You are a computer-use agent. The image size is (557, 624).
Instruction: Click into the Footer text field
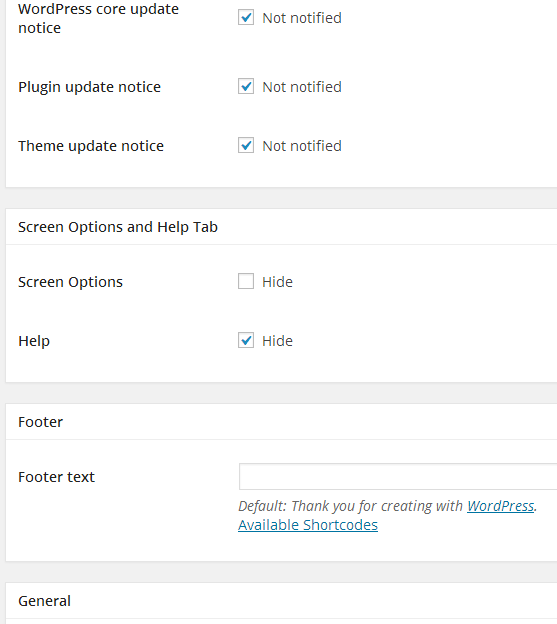(x=398, y=476)
